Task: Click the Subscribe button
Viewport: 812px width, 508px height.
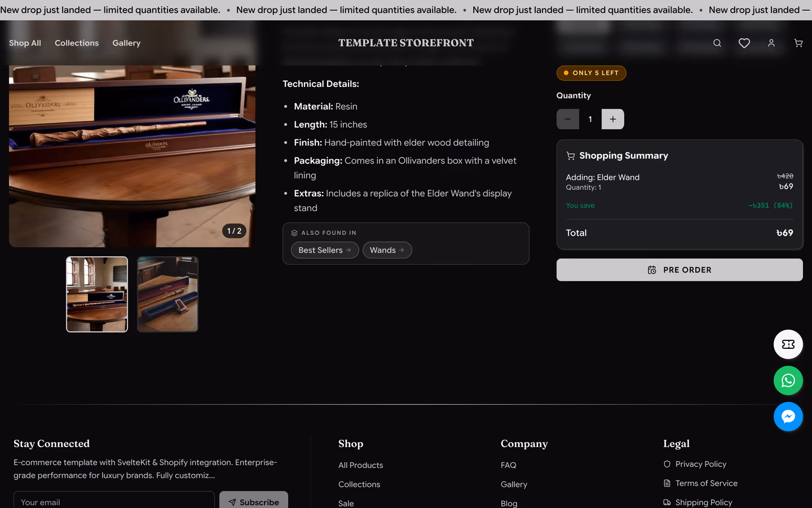Action: point(254,501)
